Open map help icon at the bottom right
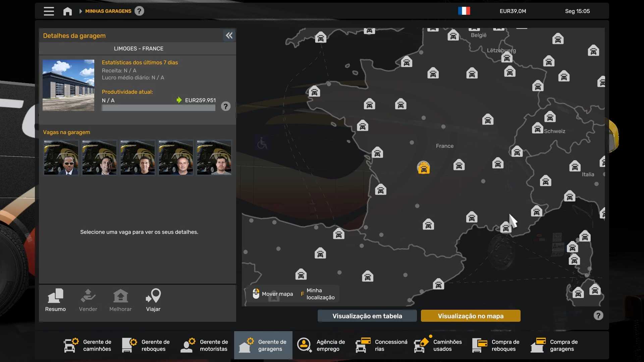644x362 pixels. [x=598, y=315]
